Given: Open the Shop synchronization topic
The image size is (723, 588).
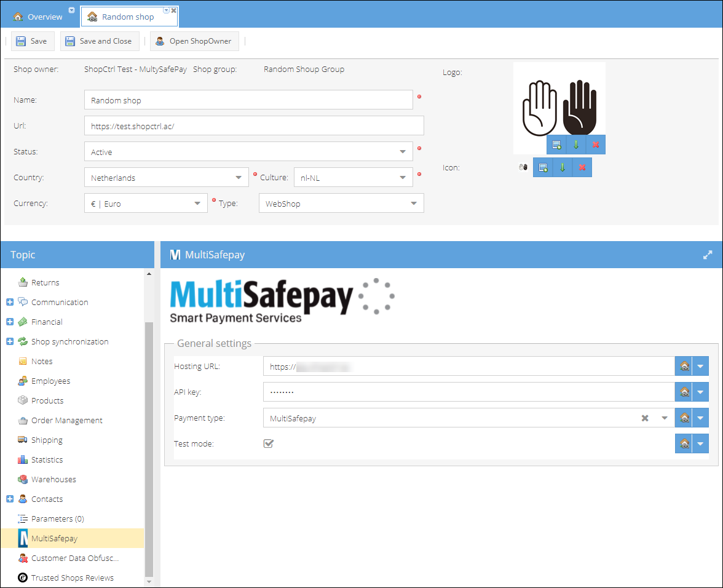Looking at the screenshot, I should [69, 342].
